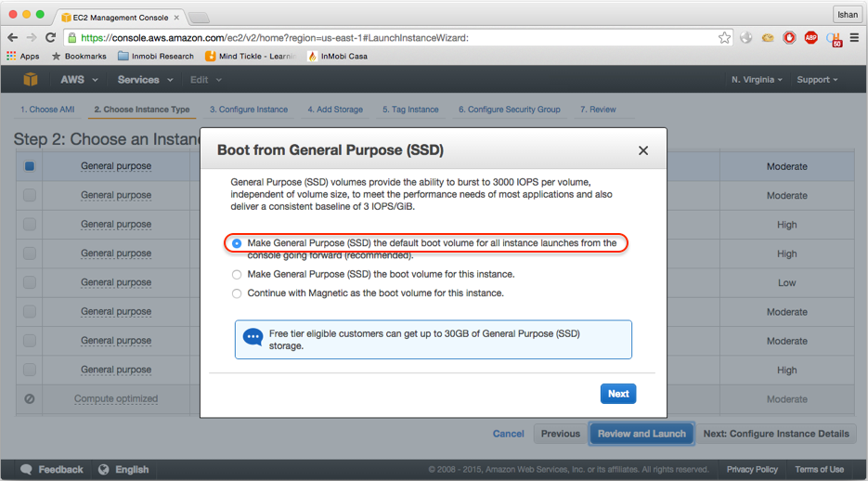Click Next: Configure Instance Details button

coord(775,434)
